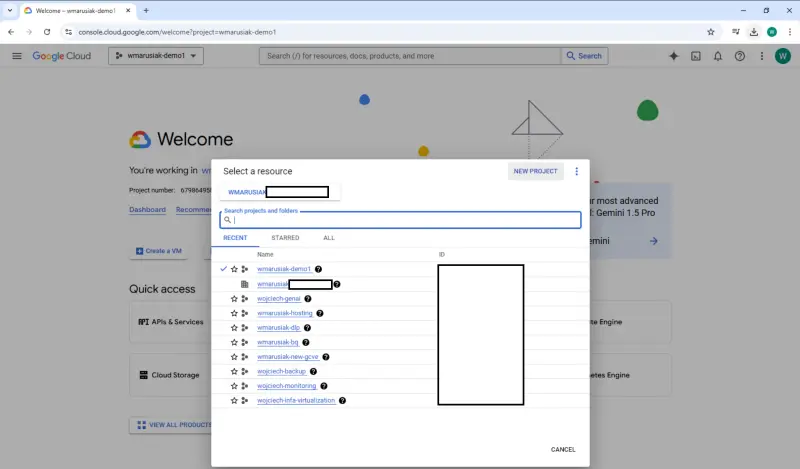Select the wmarusiak-dlp project link
Screen dimensions: 800x469
click(x=279, y=328)
